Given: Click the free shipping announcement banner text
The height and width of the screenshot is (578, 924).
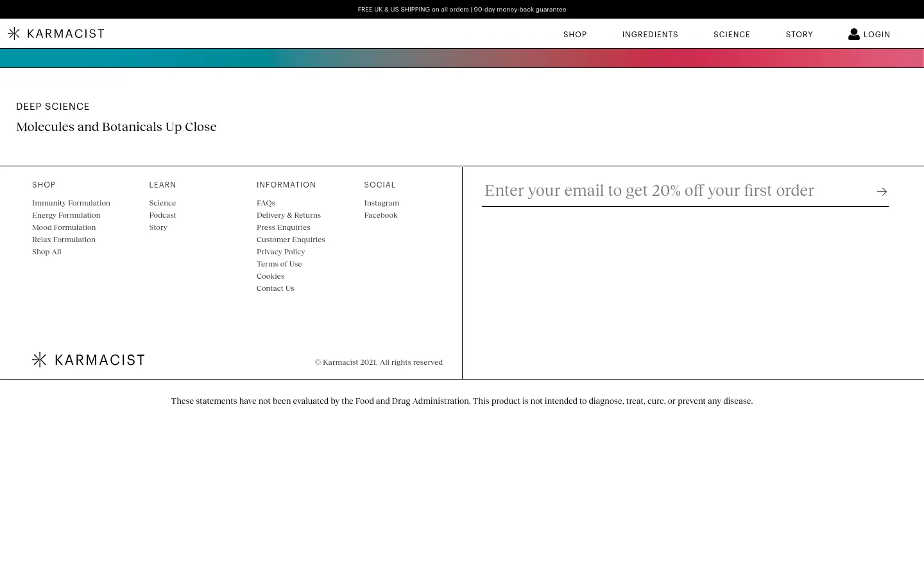Looking at the screenshot, I should [462, 10].
